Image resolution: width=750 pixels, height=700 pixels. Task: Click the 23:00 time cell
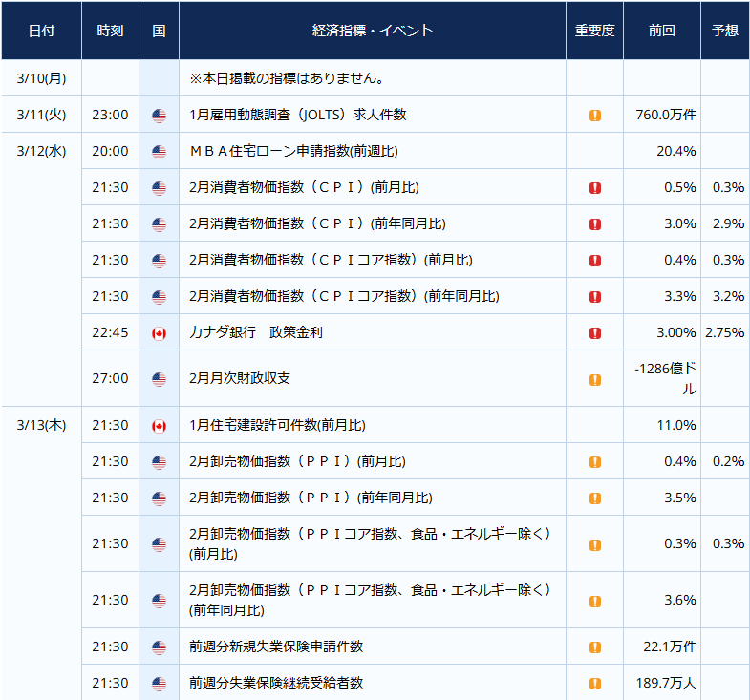110,115
